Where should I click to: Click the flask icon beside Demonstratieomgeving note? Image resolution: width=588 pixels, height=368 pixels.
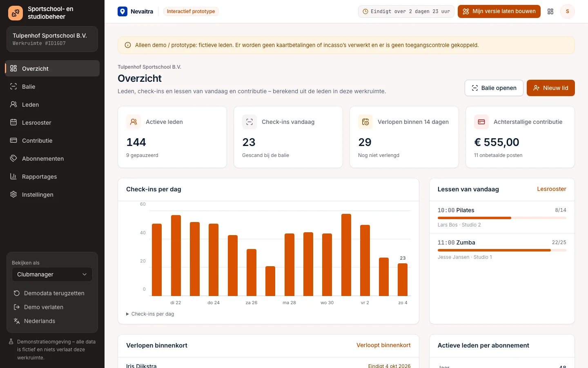11,342
